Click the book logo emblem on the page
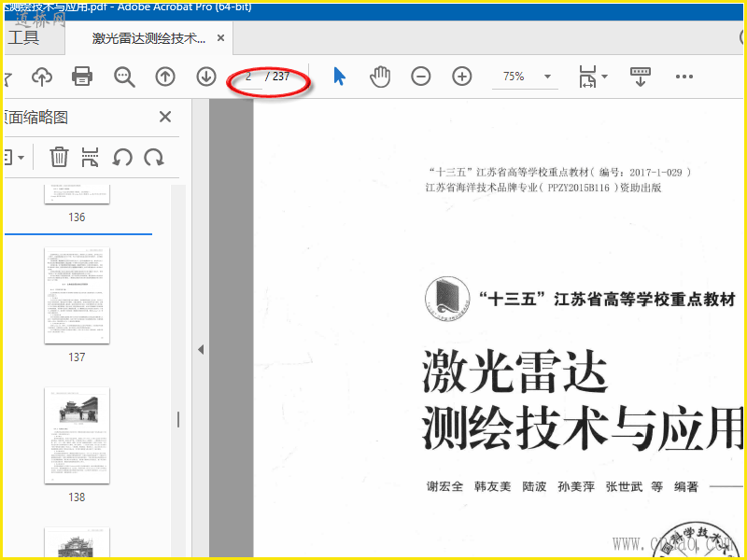This screenshot has height=560, width=747. [x=447, y=300]
